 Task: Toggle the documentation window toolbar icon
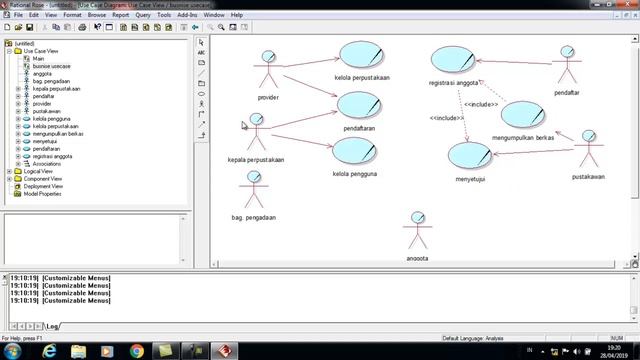(x=109, y=27)
